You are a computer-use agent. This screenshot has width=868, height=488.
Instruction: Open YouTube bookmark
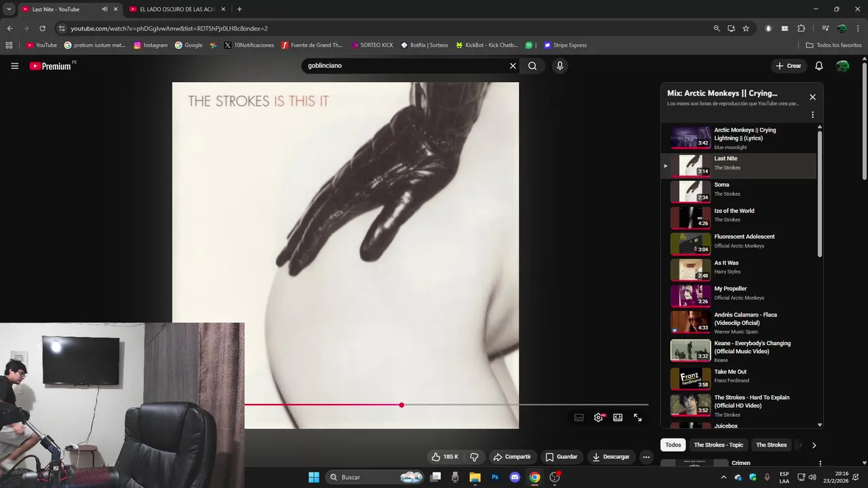[x=41, y=45]
